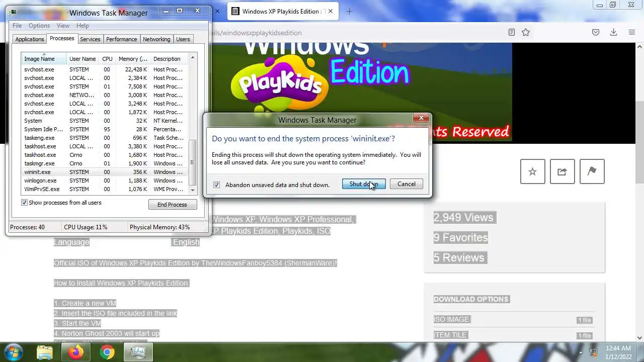Image resolution: width=644 pixels, height=362 pixels.
Task: Click the share icon on archive page
Action: [x=562, y=171]
